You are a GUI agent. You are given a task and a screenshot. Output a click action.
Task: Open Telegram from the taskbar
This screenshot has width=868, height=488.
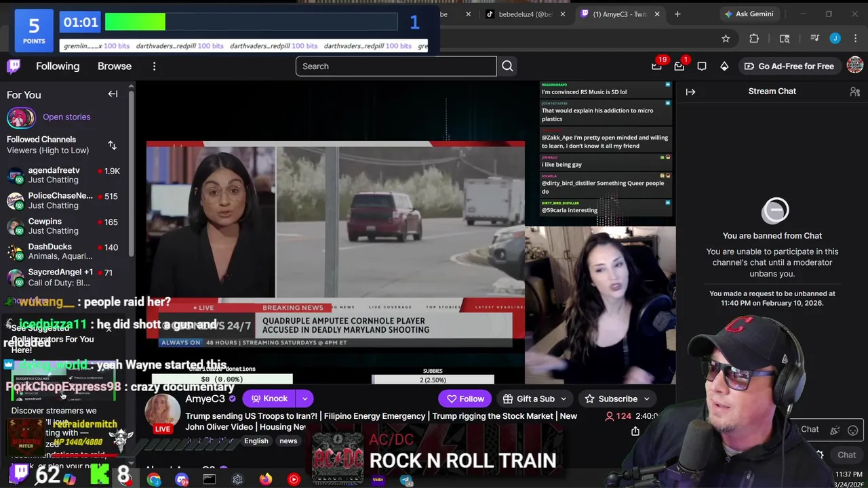click(406, 480)
